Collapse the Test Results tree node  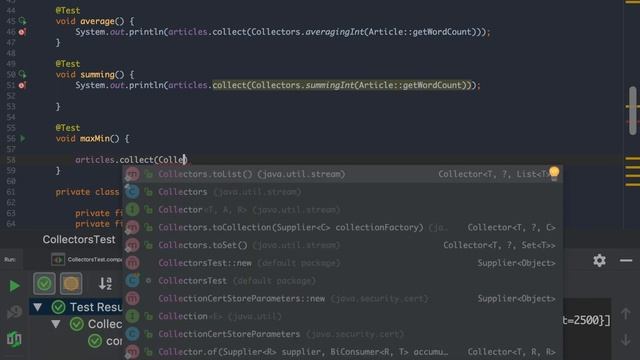38,307
